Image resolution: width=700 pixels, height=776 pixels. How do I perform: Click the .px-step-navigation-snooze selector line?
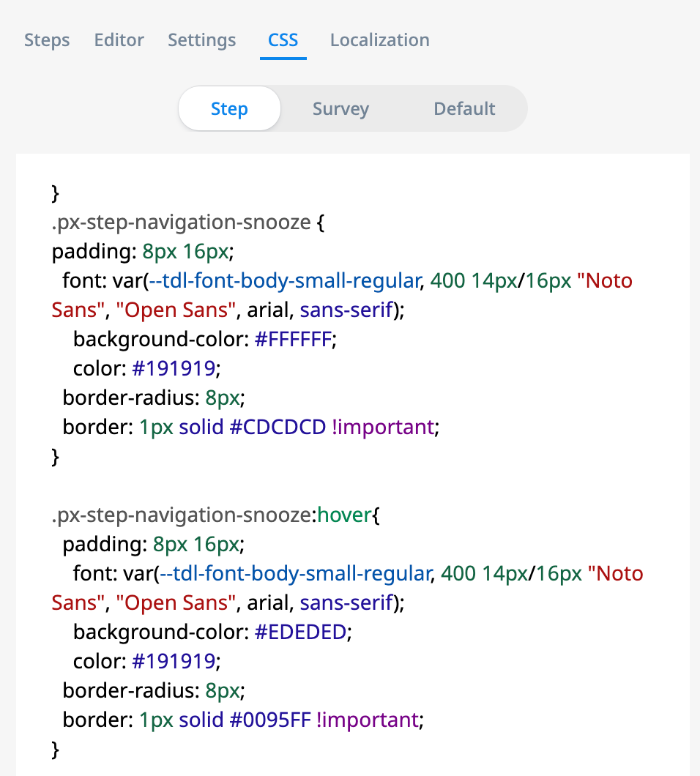pyautogui.click(x=188, y=223)
